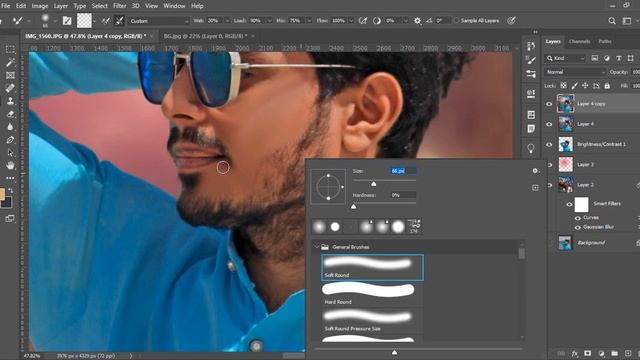
Task: Hide the Brightness/Contrast 1 layer
Action: coord(549,144)
